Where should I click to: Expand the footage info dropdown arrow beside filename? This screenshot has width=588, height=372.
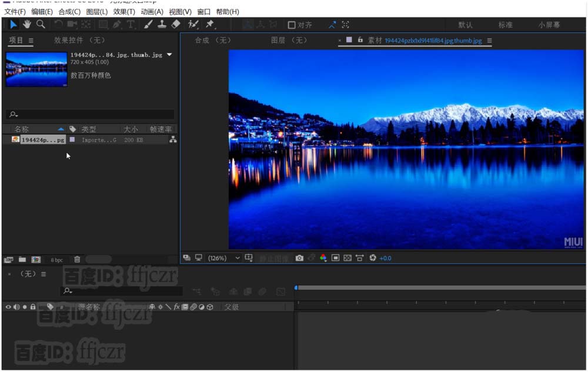[169, 55]
